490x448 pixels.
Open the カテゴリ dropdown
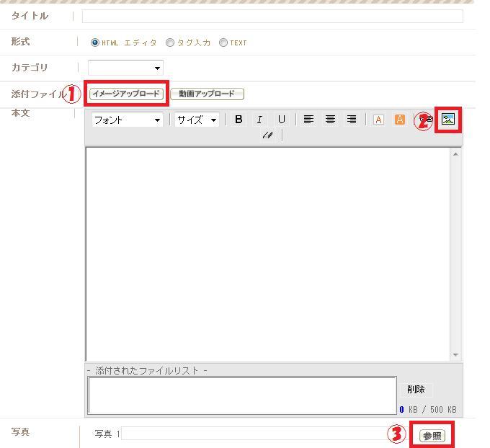pos(125,68)
